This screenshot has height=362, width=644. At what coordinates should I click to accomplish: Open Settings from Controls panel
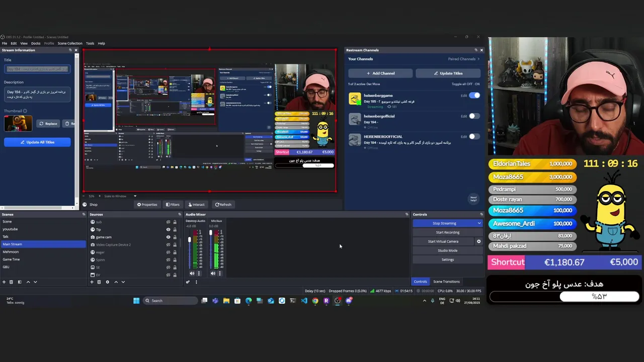tap(447, 259)
